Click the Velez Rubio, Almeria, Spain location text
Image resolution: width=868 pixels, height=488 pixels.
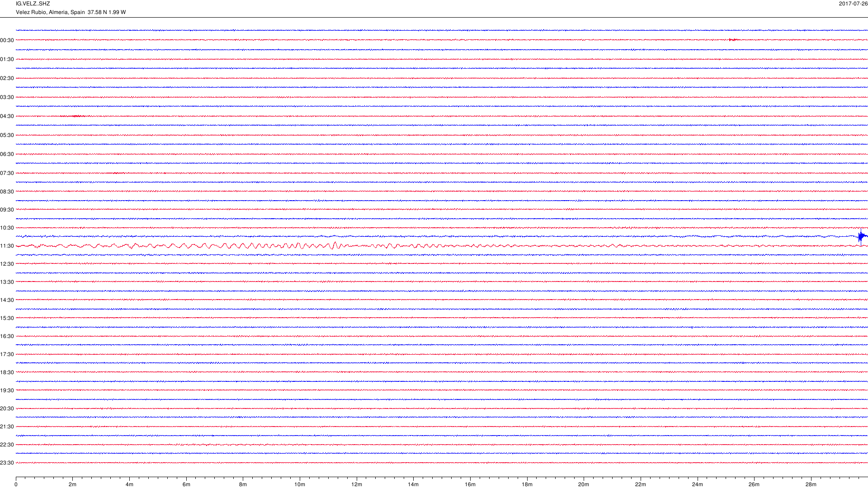click(50, 12)
